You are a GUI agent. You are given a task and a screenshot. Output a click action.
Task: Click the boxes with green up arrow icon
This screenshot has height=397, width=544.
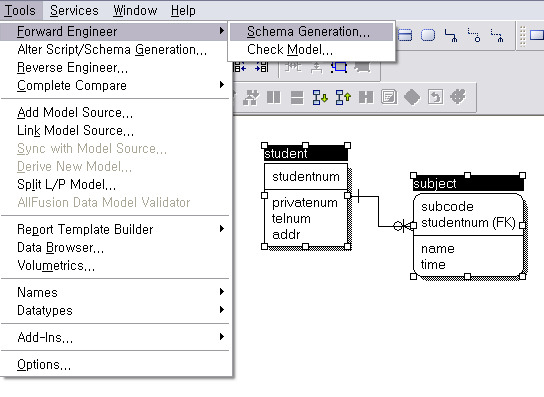pos(343,97)
